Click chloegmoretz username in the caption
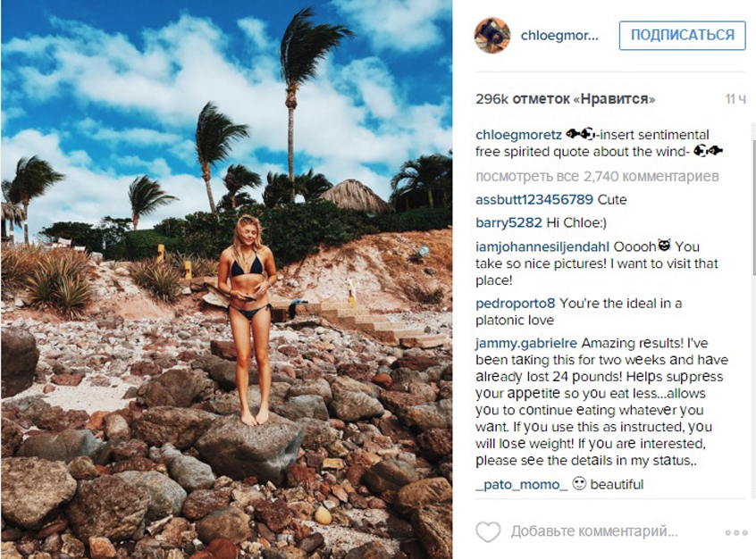756x559 pixels. click(x=518, y=135)
